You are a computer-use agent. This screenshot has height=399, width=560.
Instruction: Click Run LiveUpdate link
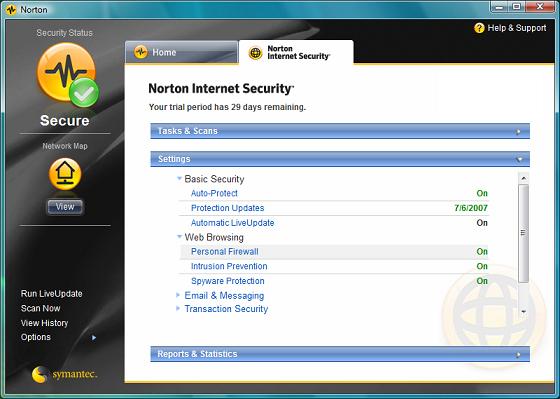[x=51, y=294]
